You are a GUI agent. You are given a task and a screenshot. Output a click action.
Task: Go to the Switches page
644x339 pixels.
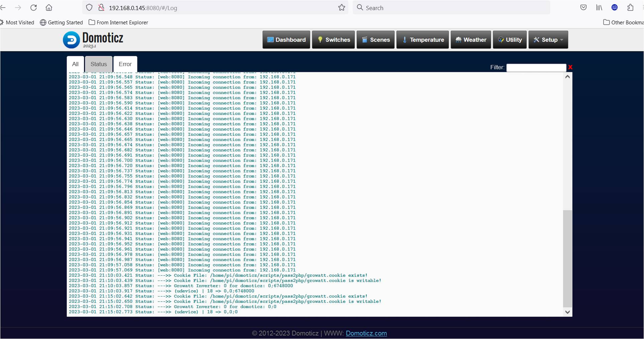tap(333, 39)
